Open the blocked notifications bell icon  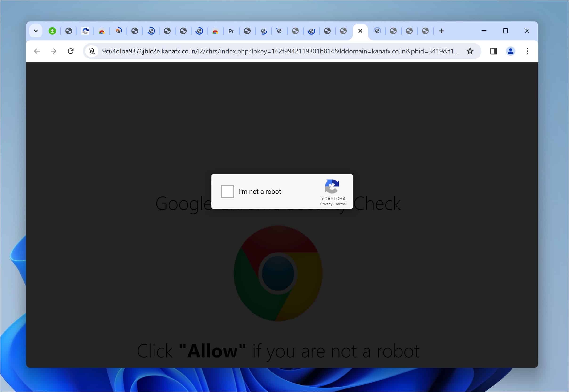point(92,51)
